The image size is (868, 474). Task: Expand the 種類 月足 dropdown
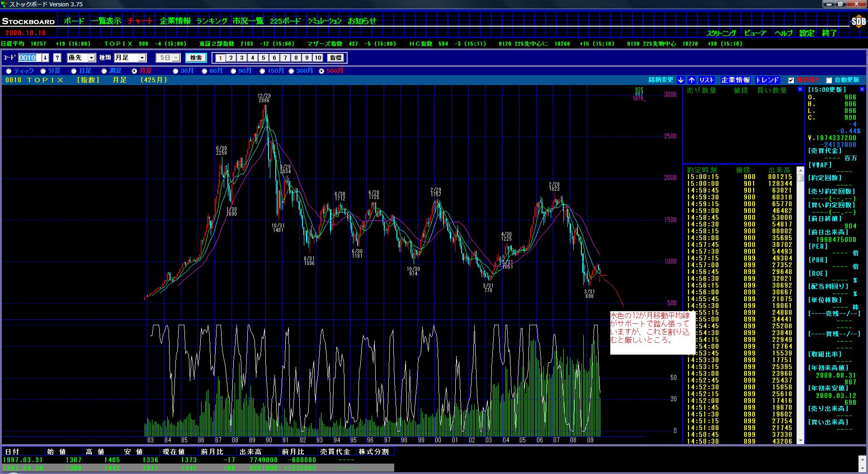click(x=142, y=58)
